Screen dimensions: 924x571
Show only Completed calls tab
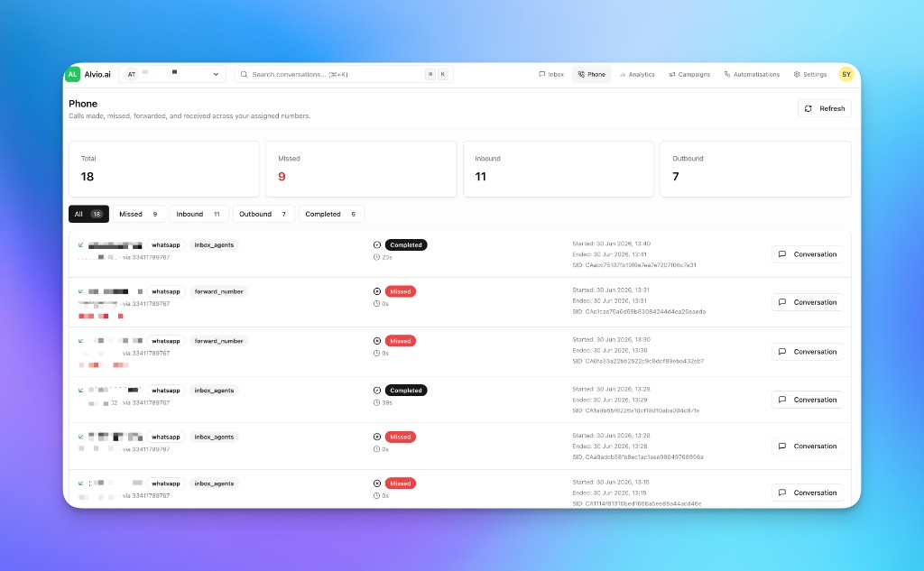(x=331, y=214)
